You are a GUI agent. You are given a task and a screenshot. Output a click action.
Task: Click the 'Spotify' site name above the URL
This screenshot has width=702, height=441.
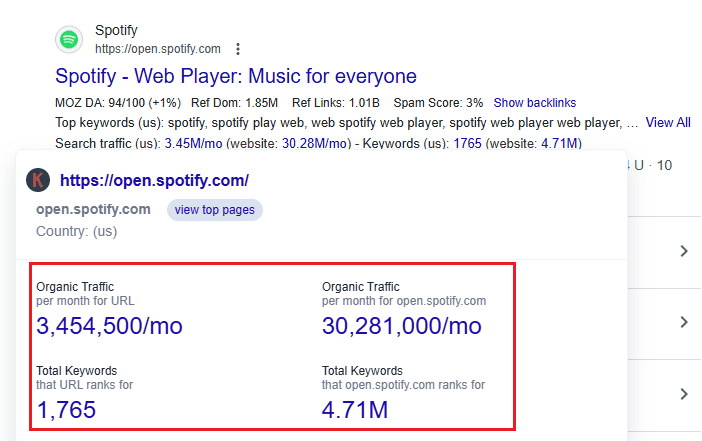tap(116, 30)
